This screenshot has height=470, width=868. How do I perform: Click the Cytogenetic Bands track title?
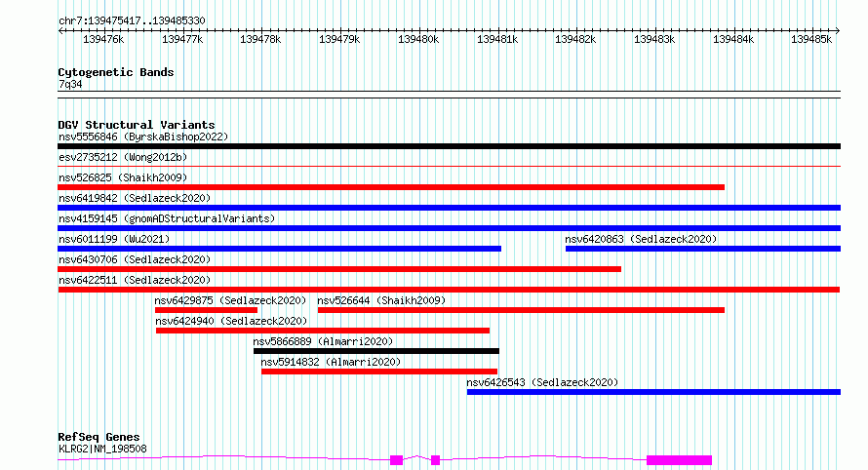coord(116,72)
